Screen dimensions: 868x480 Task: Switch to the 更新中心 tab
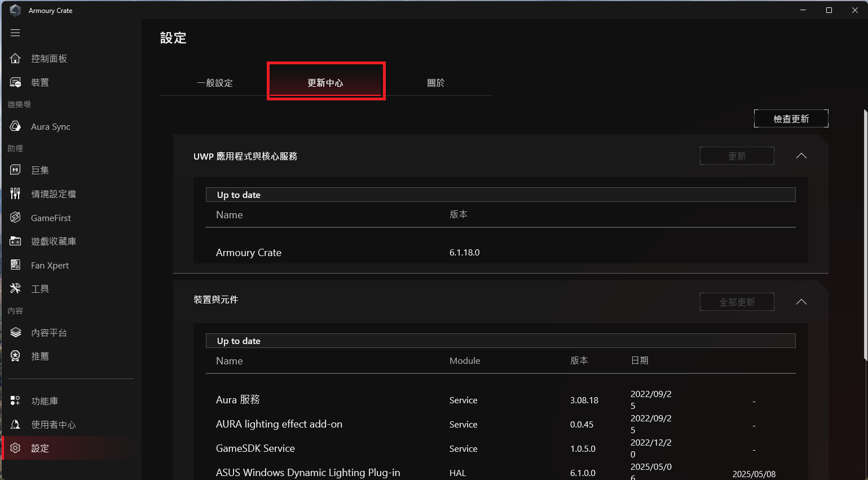(x=325, y=82)
